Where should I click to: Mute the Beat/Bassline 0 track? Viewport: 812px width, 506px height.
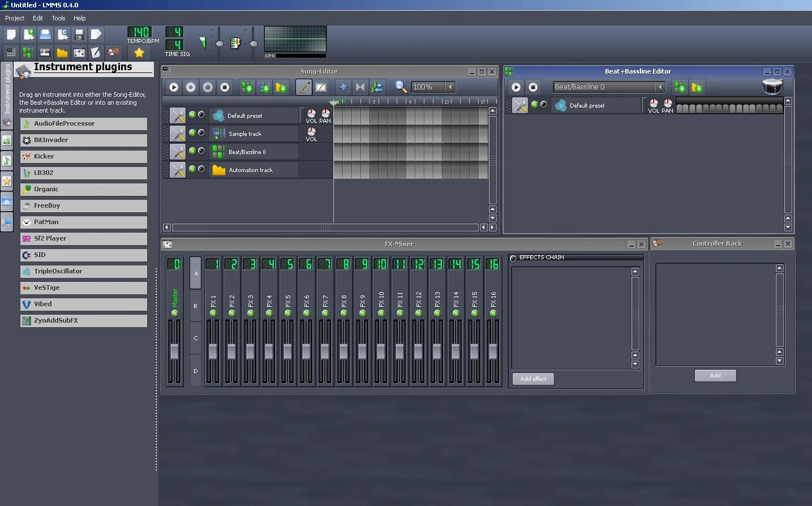point(192,151)
